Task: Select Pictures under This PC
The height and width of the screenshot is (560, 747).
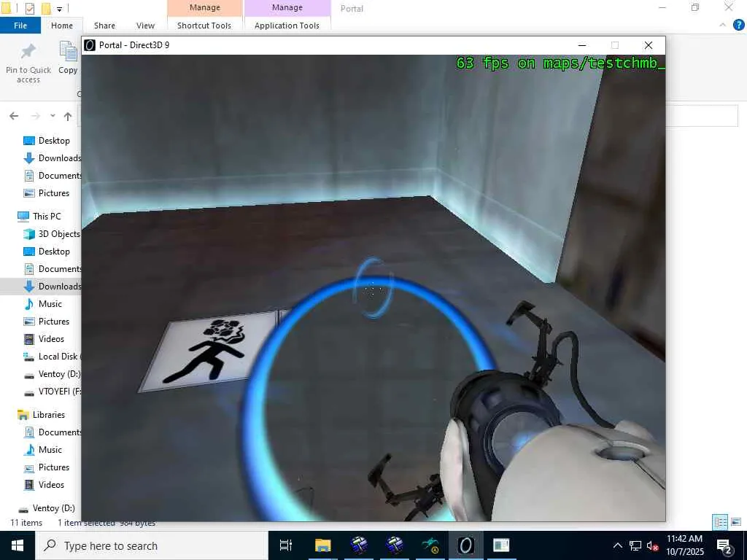Action: 47,322
